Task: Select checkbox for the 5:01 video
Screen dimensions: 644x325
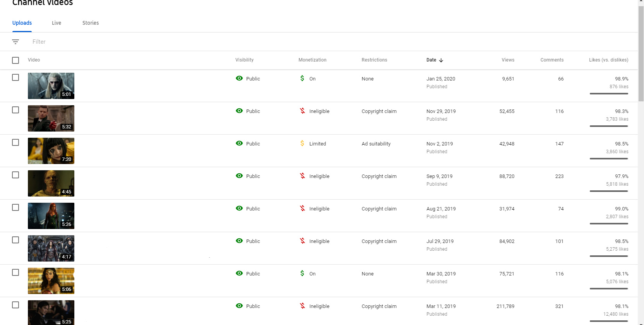Action: click(15, 77)
